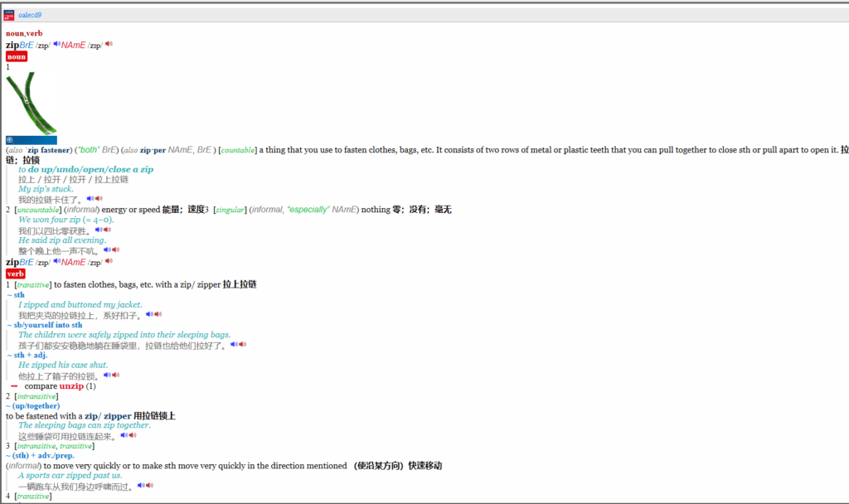The height and width of the screenshot is (504, 849).
Task: Play British pronunciation of noun zip
Action: (x=57, y=44)
